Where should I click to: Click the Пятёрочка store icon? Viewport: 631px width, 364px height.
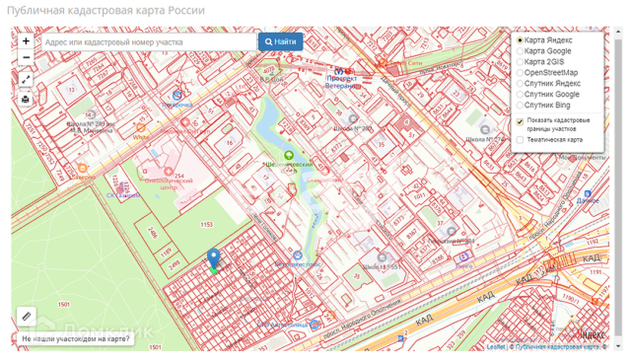pyautogui.click(x=177, y=96)
